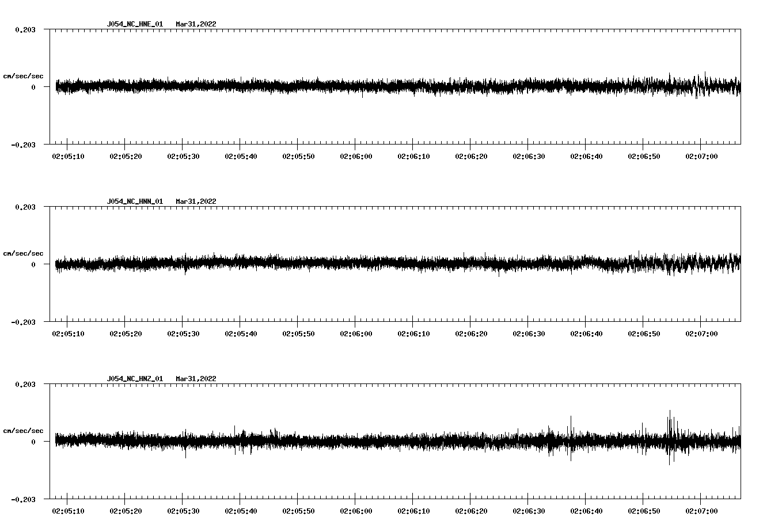Click the 0.203 upper limit of HNE axis
The image size is (782, 532).
(x=25, y=29)
